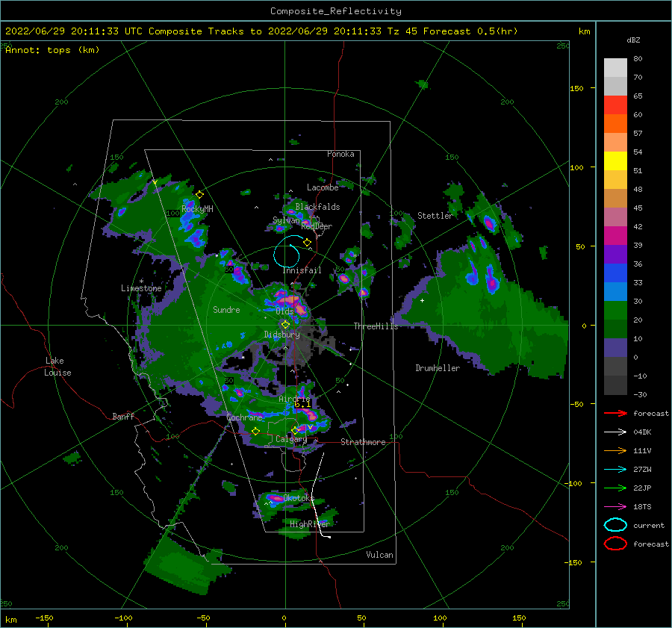Click the Blackfalds label
The width and height of the screenshot is (672, 628).
pos(317,207)
